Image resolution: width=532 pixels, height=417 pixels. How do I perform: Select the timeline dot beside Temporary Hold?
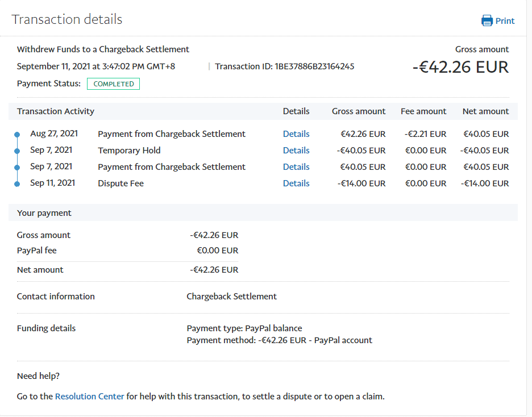point(17,151)
